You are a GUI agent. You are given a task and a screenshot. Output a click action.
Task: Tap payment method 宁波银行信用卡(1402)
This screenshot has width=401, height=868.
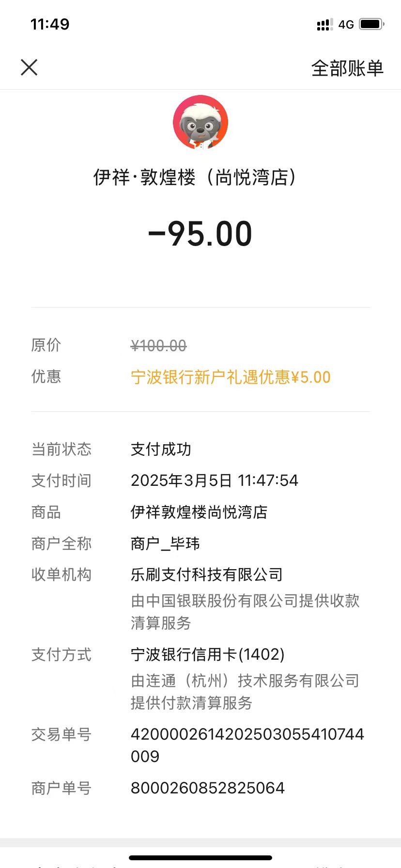pyautogui.click(x=208, y=654)
